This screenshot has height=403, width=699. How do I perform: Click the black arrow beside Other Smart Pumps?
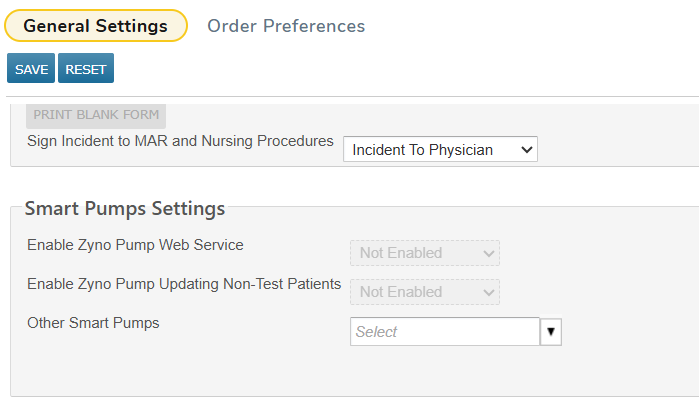(551, 332)
